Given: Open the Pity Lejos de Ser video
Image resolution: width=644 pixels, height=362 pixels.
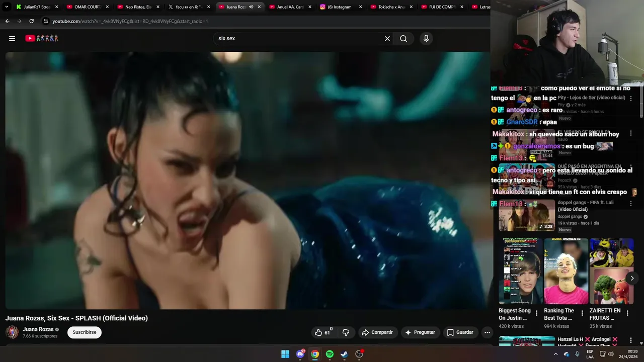Looking at the screenshot, I should coord(591,98).
